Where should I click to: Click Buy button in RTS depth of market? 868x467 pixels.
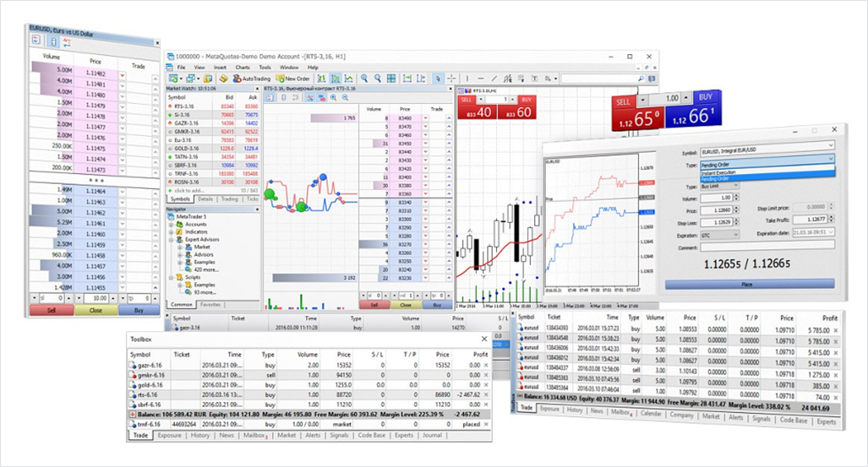point(437,305)
